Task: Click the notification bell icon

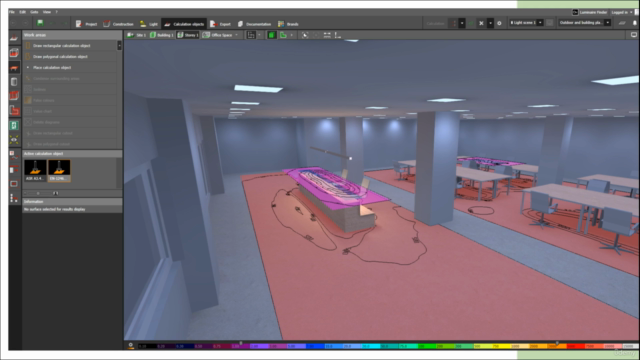Action: [635, 23]
